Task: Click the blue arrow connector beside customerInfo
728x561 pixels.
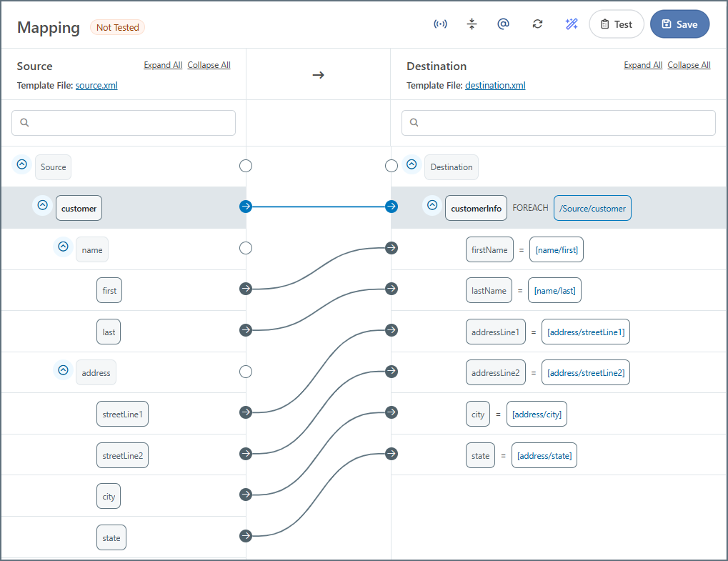Action: click(392, 207)
